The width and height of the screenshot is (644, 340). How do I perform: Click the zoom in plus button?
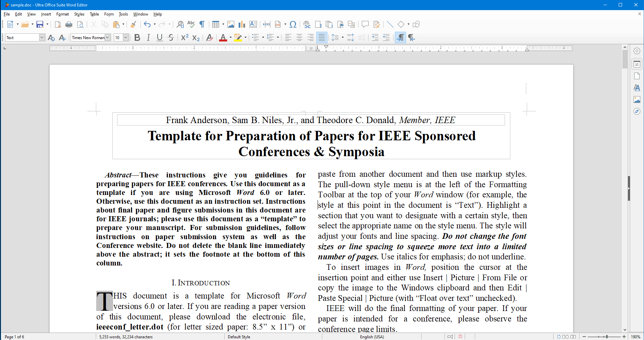pos(624,337)
